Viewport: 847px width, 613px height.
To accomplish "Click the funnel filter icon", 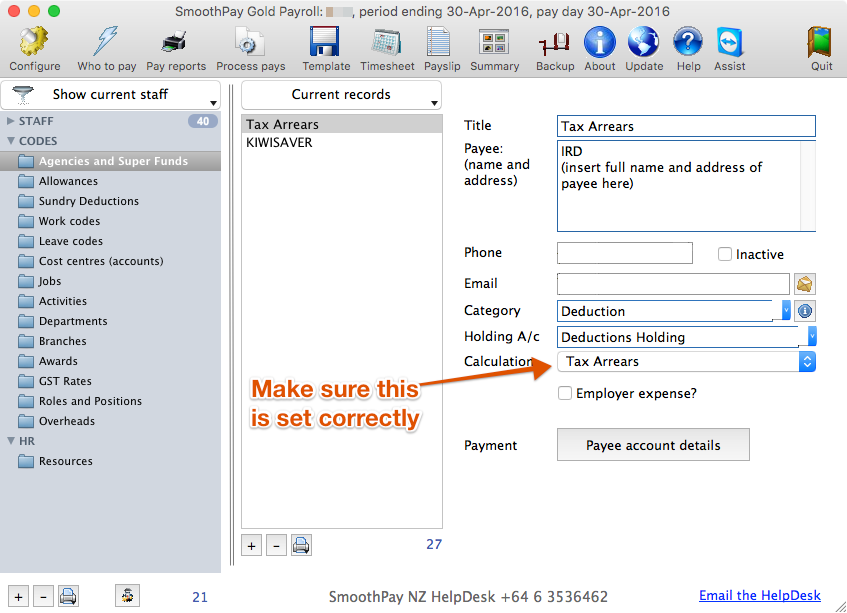I will (23, 95).
